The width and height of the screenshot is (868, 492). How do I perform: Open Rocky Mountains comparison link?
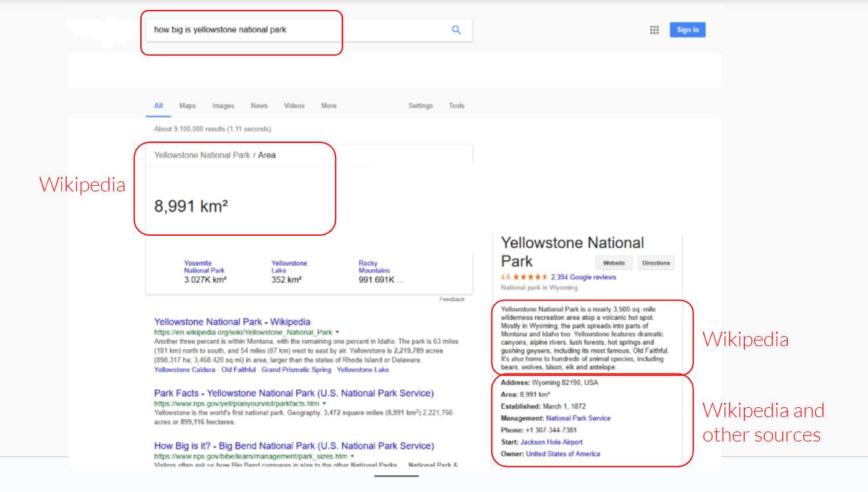click(374, 267)
